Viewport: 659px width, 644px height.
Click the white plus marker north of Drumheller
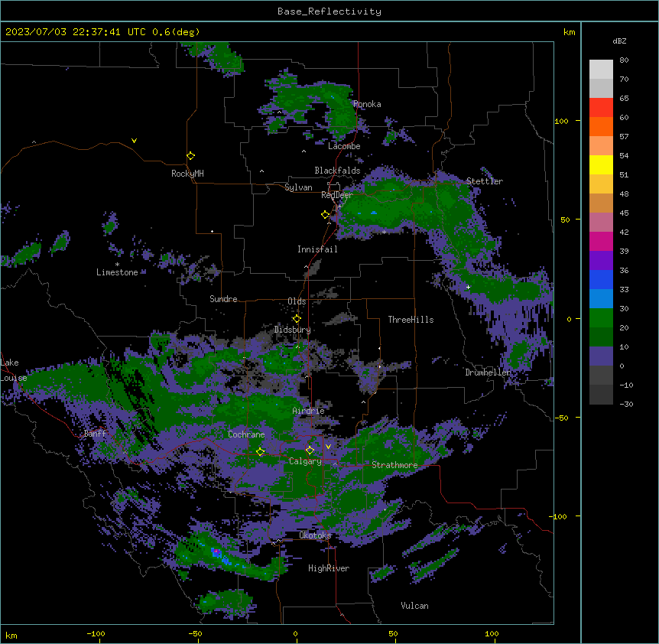[468, 287]
